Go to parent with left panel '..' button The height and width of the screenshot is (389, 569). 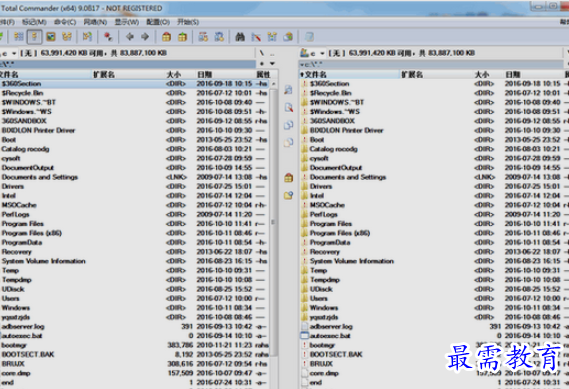point(272,53)
